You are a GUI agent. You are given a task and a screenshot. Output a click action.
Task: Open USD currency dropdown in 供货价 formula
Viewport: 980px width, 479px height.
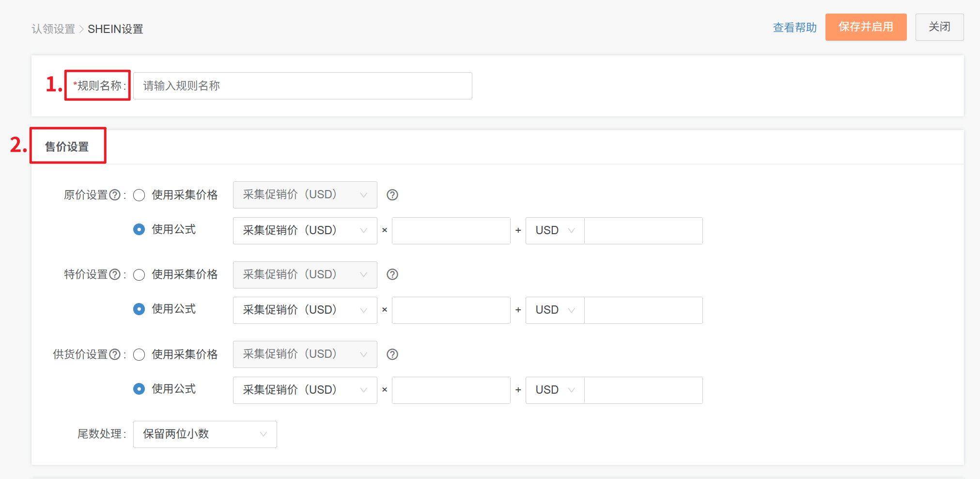click(555, 390)
